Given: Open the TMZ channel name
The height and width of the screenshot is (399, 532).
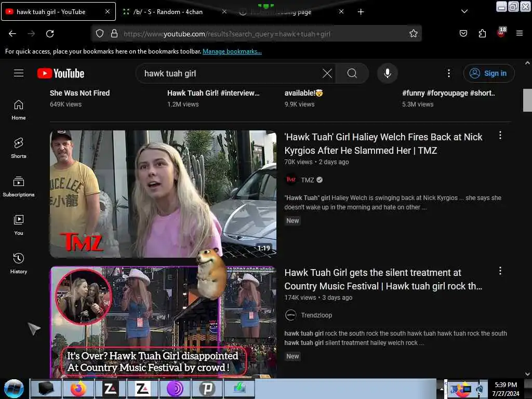Looking at the screenshot, I should pos(308,180).
